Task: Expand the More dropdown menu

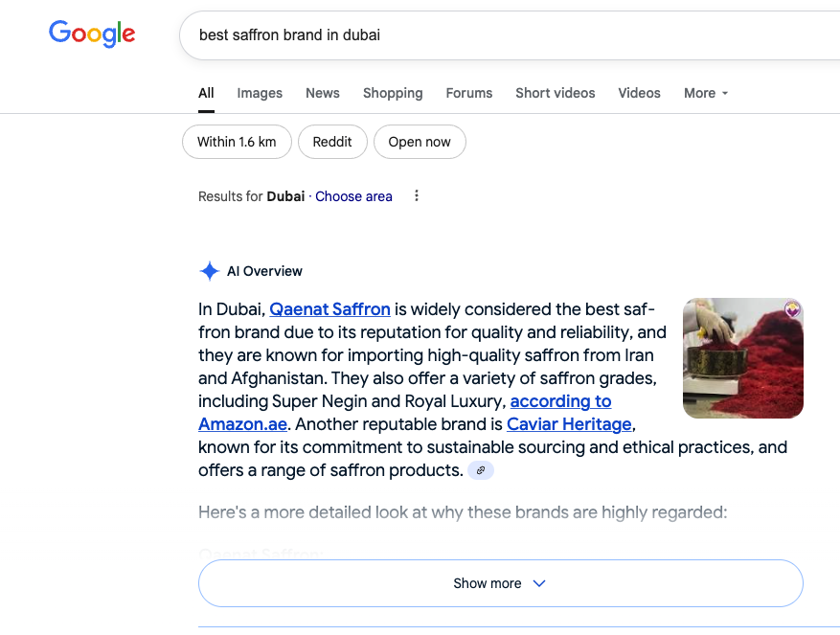Action: pyautogui.click(x=706, y=93)
